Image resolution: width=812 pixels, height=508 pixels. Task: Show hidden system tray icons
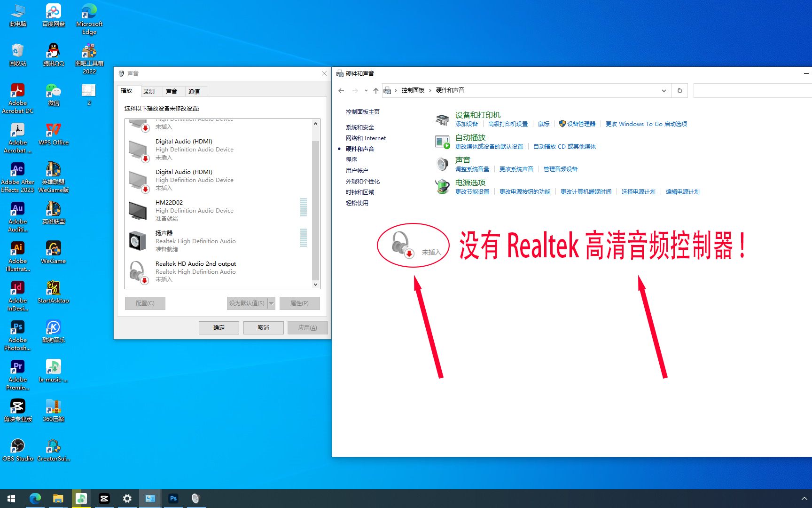(804, 499)
